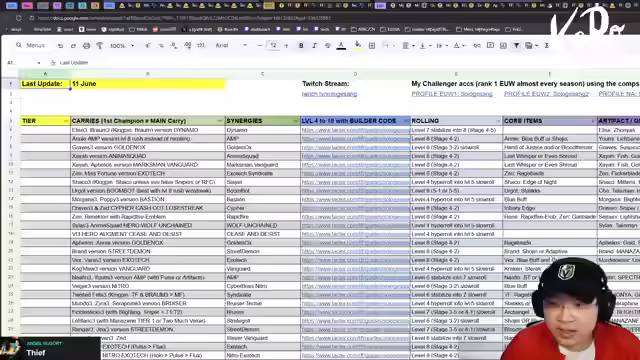Open the text wrapping dropdown
The image size is (640, 360).
click(441, 46)
